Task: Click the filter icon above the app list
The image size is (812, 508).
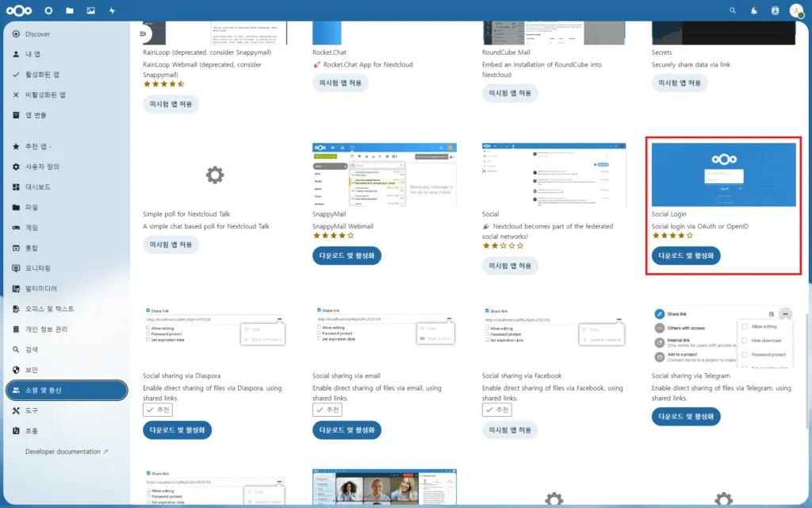Action: (143, 33)
